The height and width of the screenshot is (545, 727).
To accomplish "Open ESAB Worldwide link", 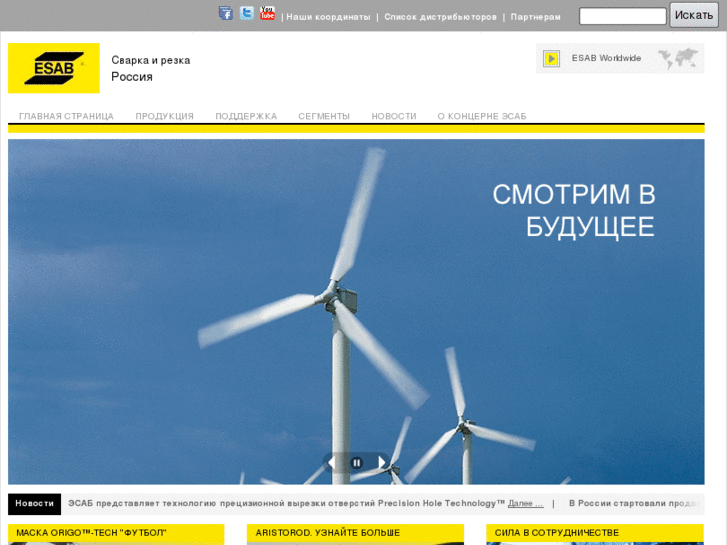I will [606, 58].
